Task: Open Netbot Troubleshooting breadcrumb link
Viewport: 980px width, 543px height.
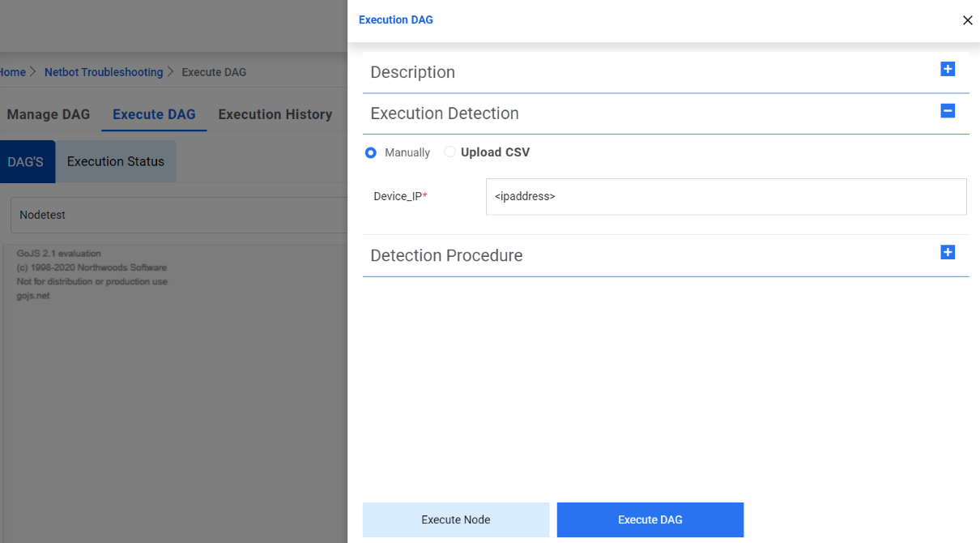Action: click(103, 71)
